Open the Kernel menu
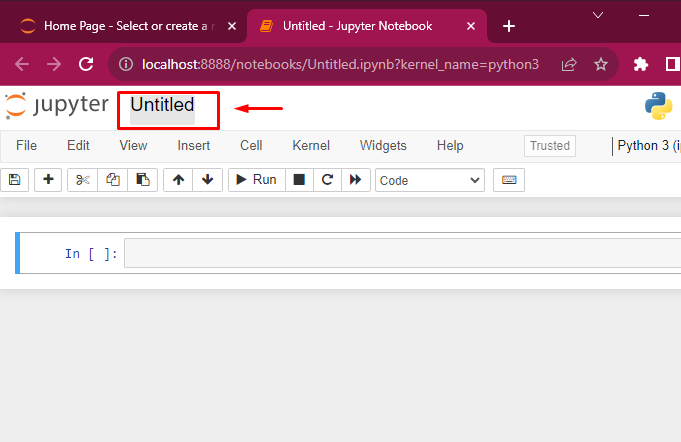The height and width of the screenshot is (442, 681). (311, 145)
